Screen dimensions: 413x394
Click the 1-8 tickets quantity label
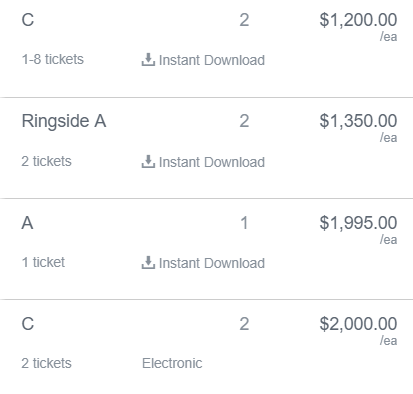pyautogui.click(x=53, y=59)
